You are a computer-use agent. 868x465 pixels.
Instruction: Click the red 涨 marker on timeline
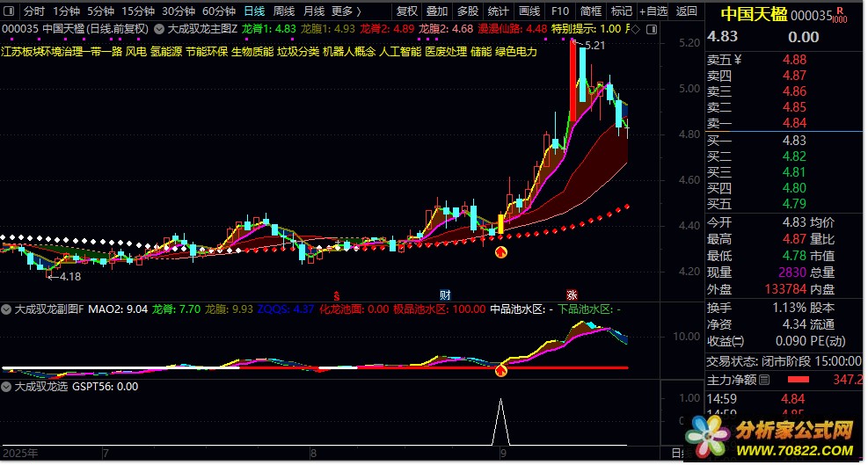[572, 295]
